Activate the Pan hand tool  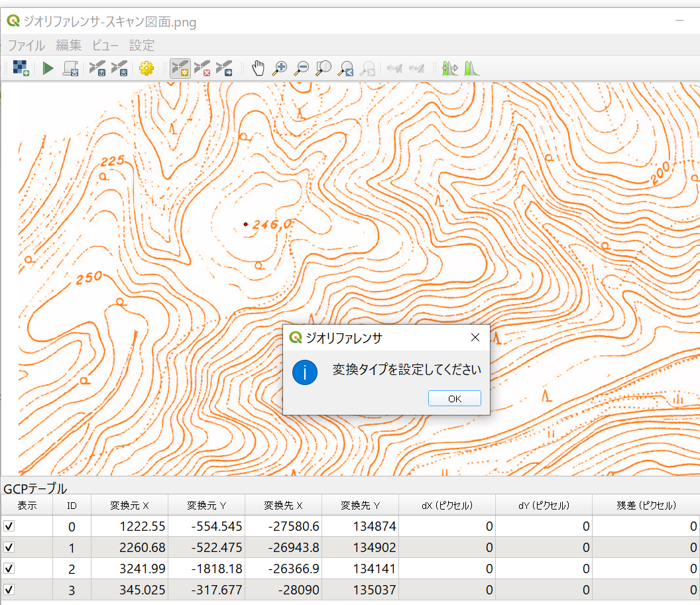pos(258,68)
